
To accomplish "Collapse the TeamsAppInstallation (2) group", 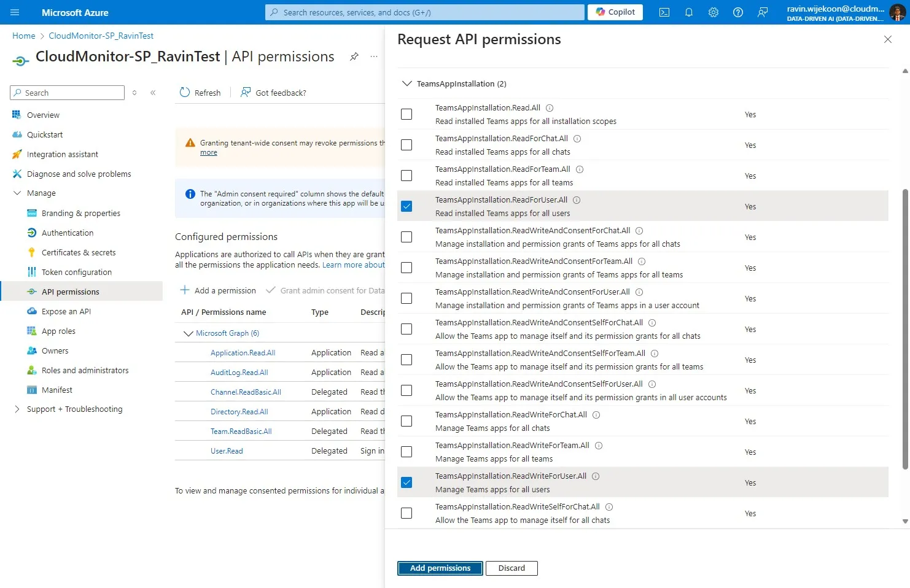I will (406, 83).
